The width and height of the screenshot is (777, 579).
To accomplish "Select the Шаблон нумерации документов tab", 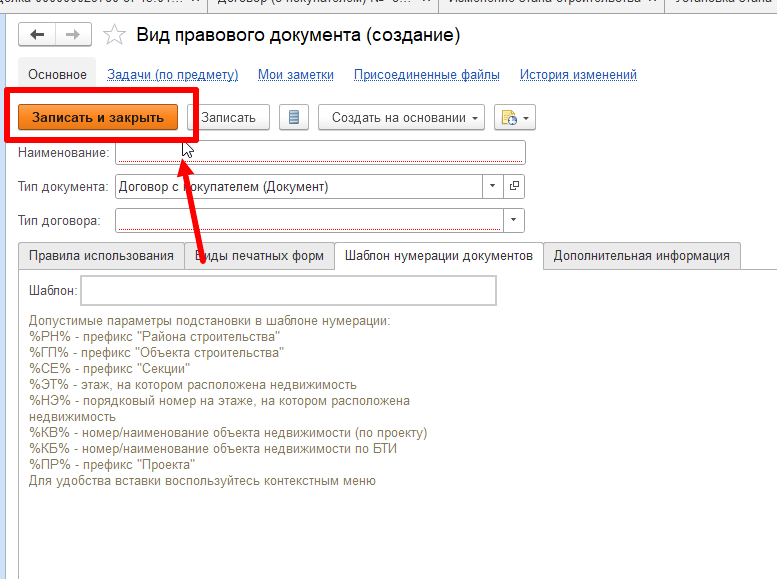I will [x=438, y=256].
